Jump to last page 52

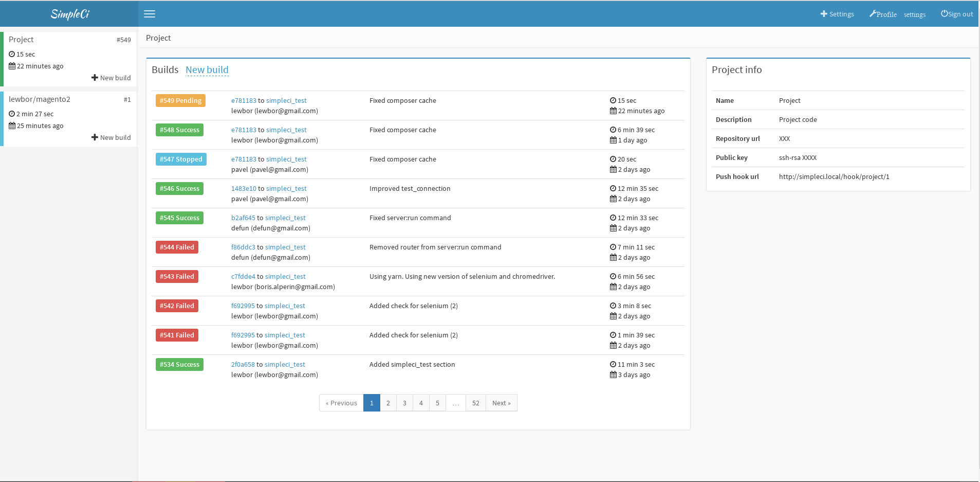pyautogui.click(x=476, y=403)
